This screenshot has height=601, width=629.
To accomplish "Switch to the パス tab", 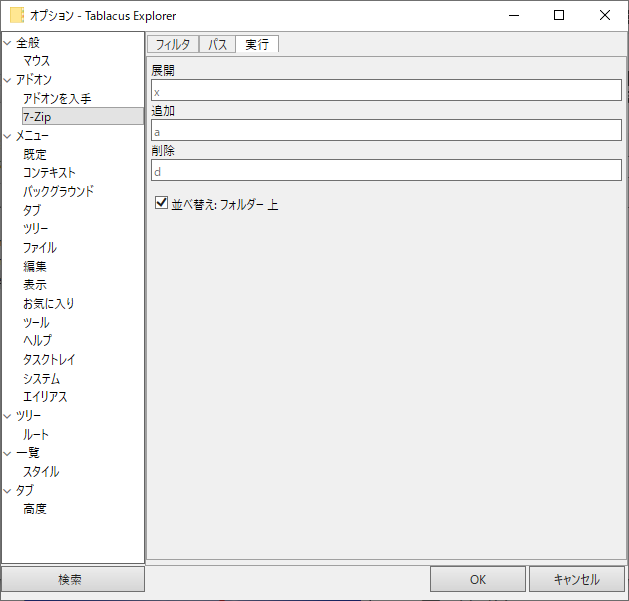I will pos(217,44).
